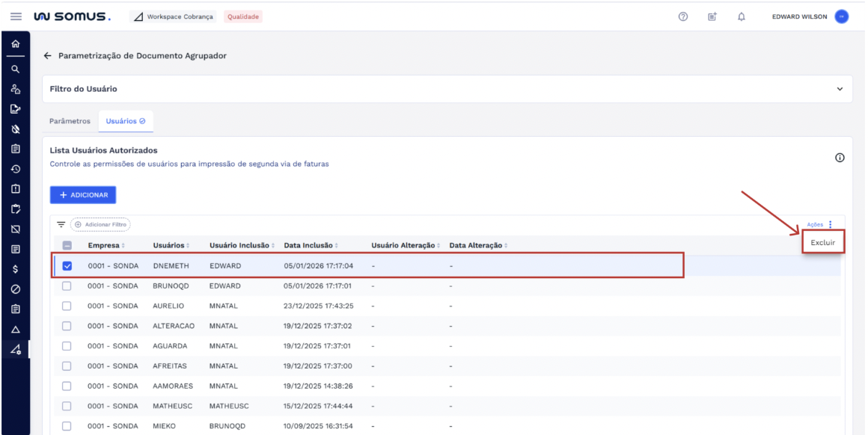Click the home icon in sidebar
The image size is (868, 435).
click(14, 45)
